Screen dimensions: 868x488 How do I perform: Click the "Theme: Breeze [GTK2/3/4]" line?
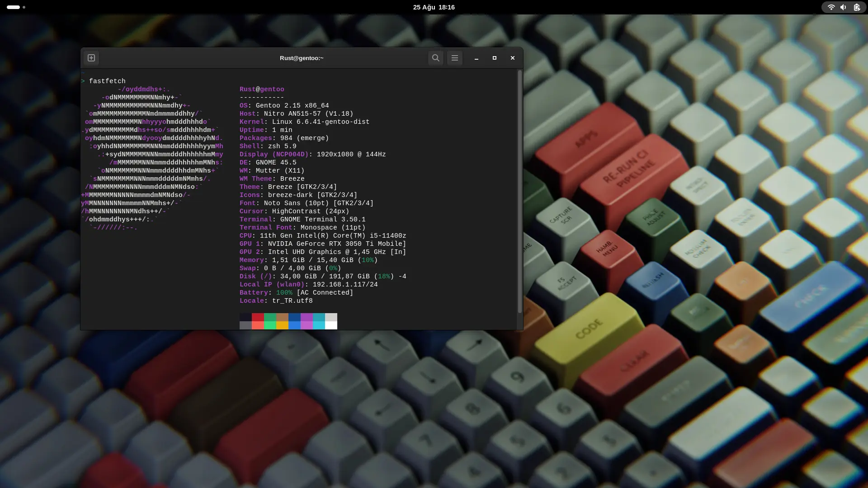pyautogui.click(x=288, y=187)
